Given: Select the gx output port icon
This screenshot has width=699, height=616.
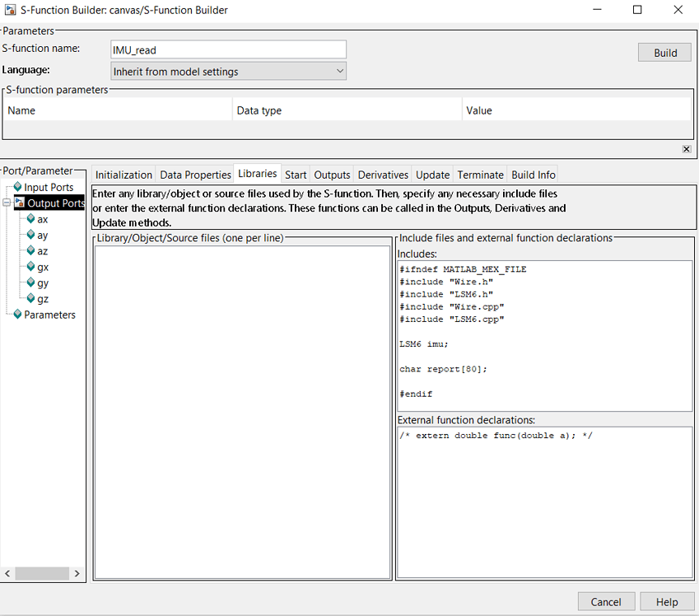Looking at the screenshot, I should (x=30, y=267).
